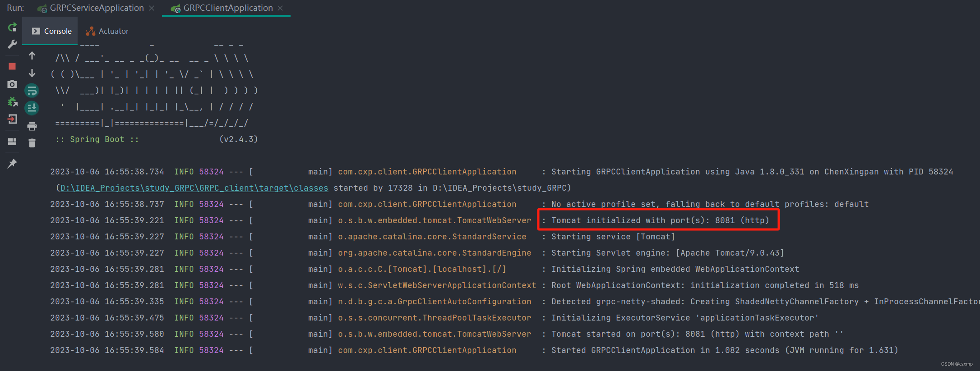This screenshot has width=980, height=371.
Task: Click 'Initializing ExecutorService' log message
Action: 685,318
